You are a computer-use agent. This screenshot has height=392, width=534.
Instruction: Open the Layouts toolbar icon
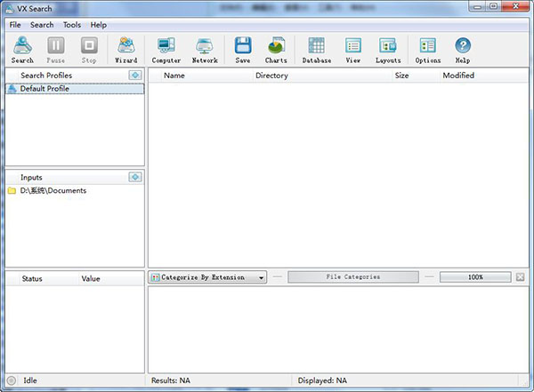pyautogui.click(x=388, y=50)
